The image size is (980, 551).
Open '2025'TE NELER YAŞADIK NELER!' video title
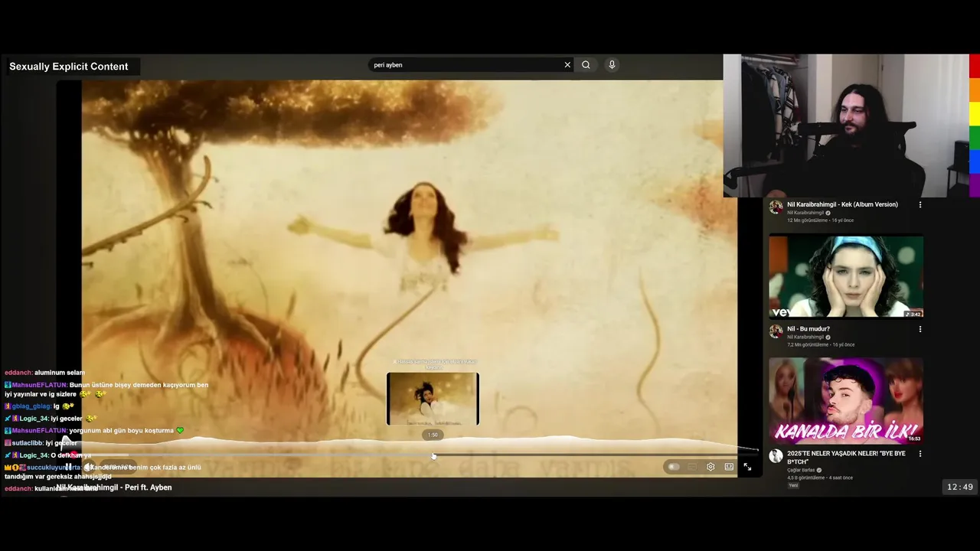[x=846, y=458]
